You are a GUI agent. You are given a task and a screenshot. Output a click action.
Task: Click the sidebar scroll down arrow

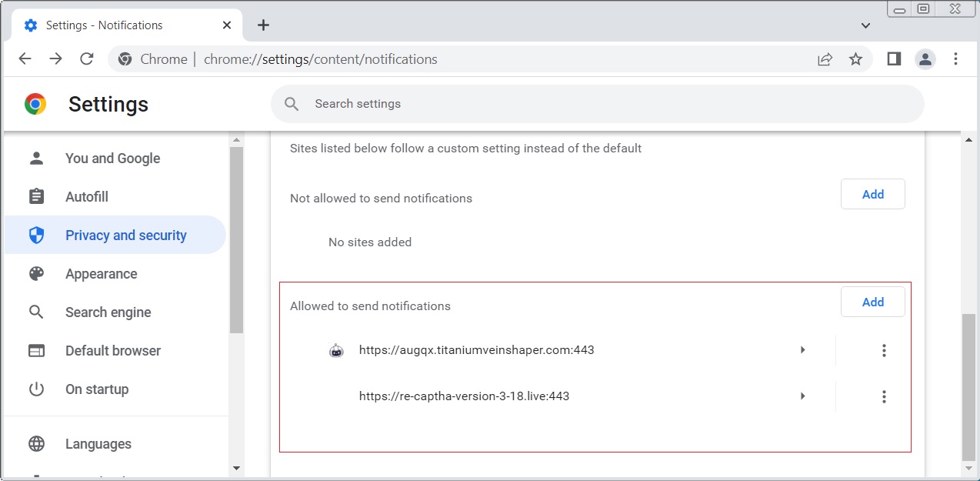coord(236,468)
